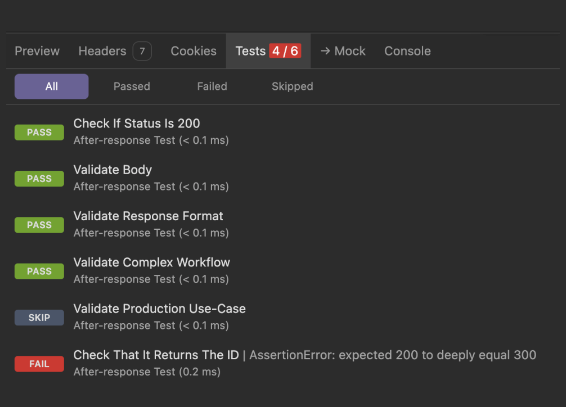
Task: Filter tests by Skipped
Action: [292, 86]
